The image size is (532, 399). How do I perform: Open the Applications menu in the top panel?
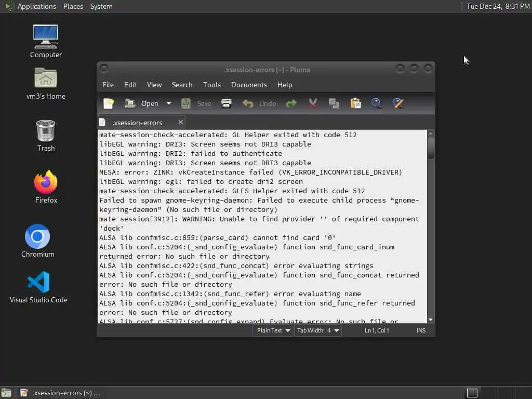click(37, 6)
